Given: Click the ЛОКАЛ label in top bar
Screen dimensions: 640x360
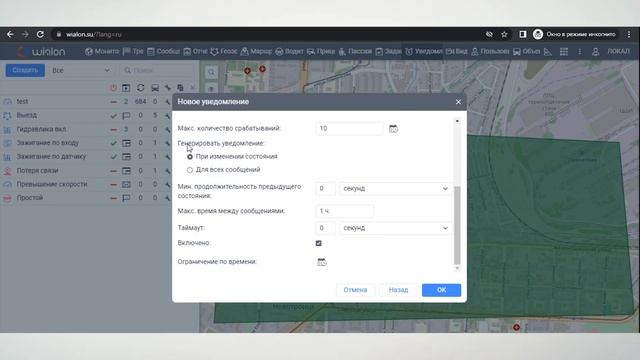Looking at the screenshot, I should click(618, 51).
